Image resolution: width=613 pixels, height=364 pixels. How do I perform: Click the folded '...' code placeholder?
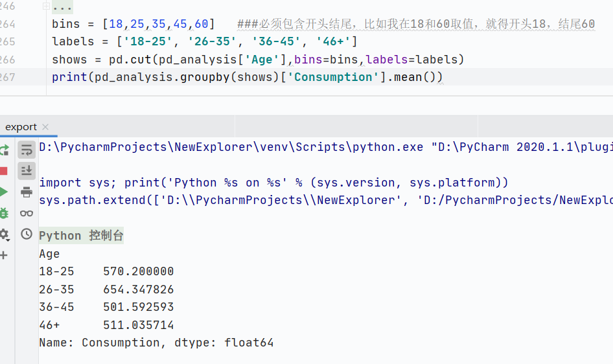point(62,7)
